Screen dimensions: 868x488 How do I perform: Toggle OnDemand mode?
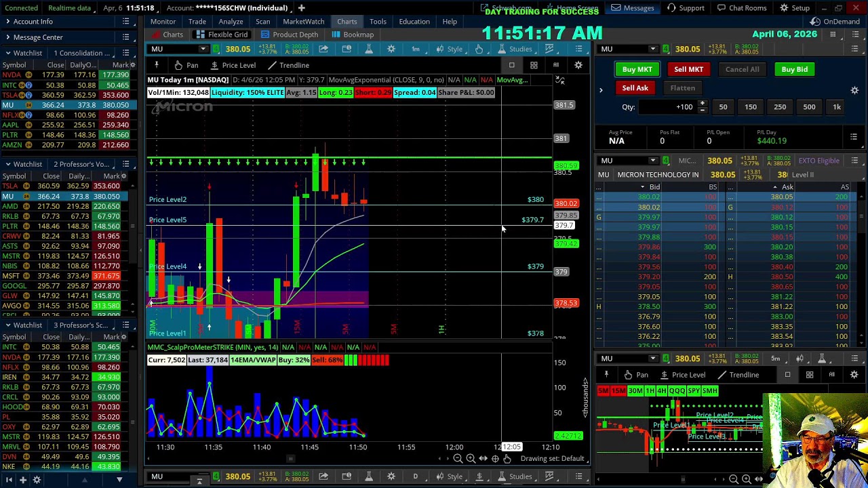835,22
